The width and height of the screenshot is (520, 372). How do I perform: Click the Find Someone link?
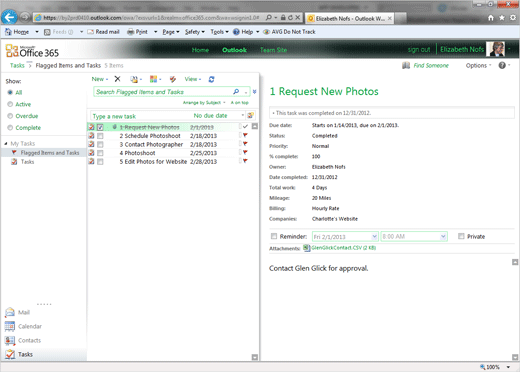pyautogui.click(x=431, y=65)
